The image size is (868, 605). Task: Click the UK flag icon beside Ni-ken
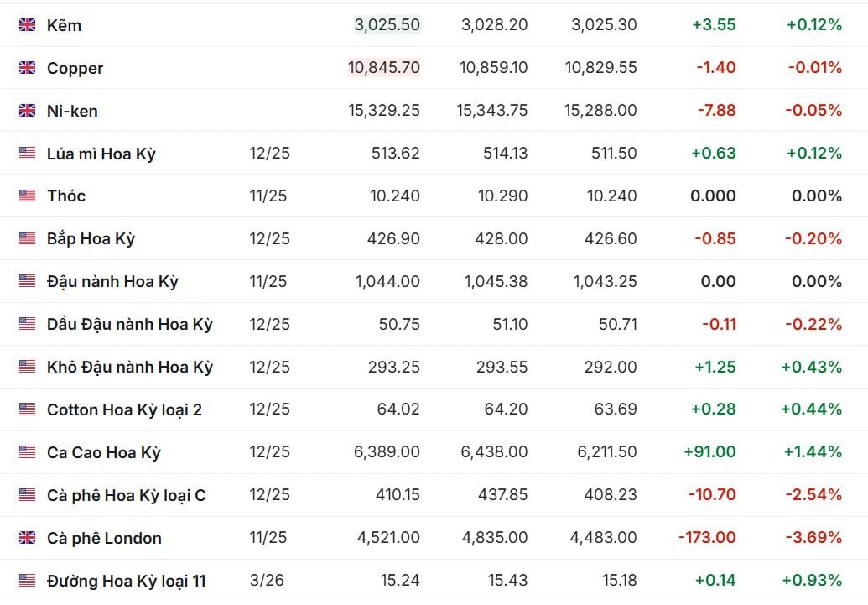[x=28, y=111]
